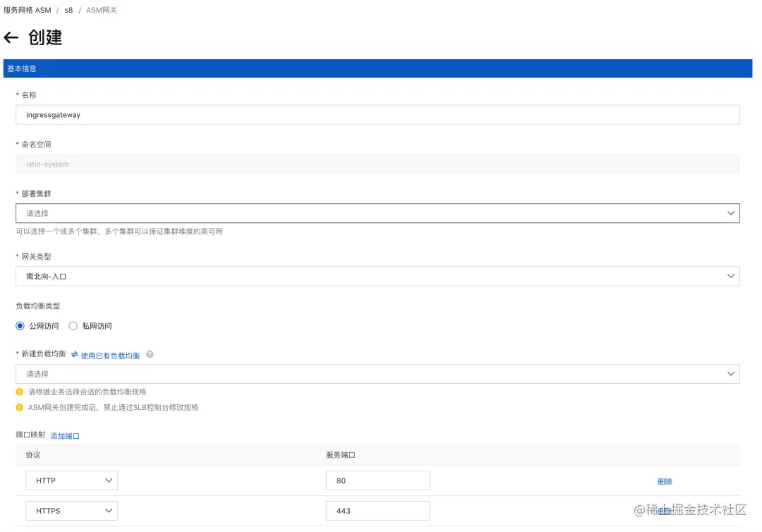The height and width of the screenshot is (532, 762).
Task: Click the service port 443 field
Action: click(377, 511)
